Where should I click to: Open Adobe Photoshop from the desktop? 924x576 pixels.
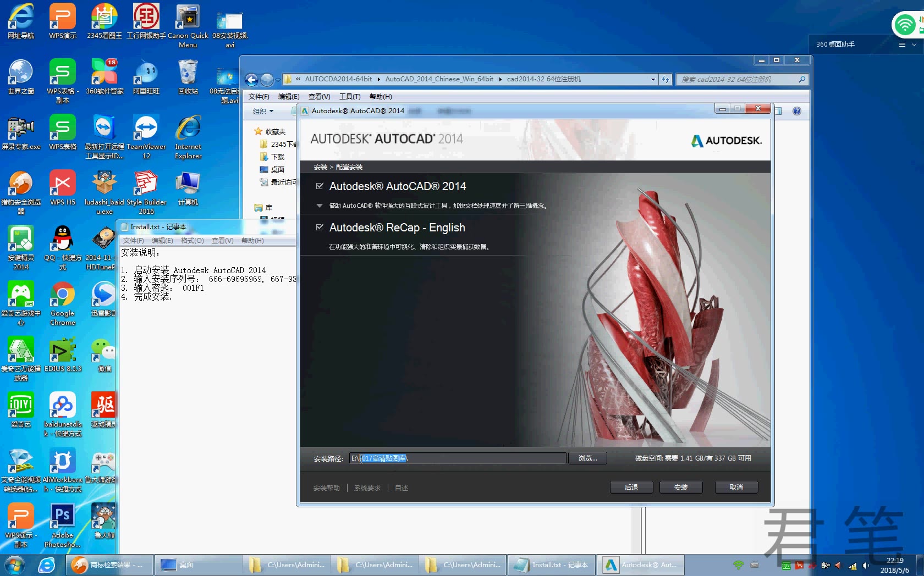point(62,516)
